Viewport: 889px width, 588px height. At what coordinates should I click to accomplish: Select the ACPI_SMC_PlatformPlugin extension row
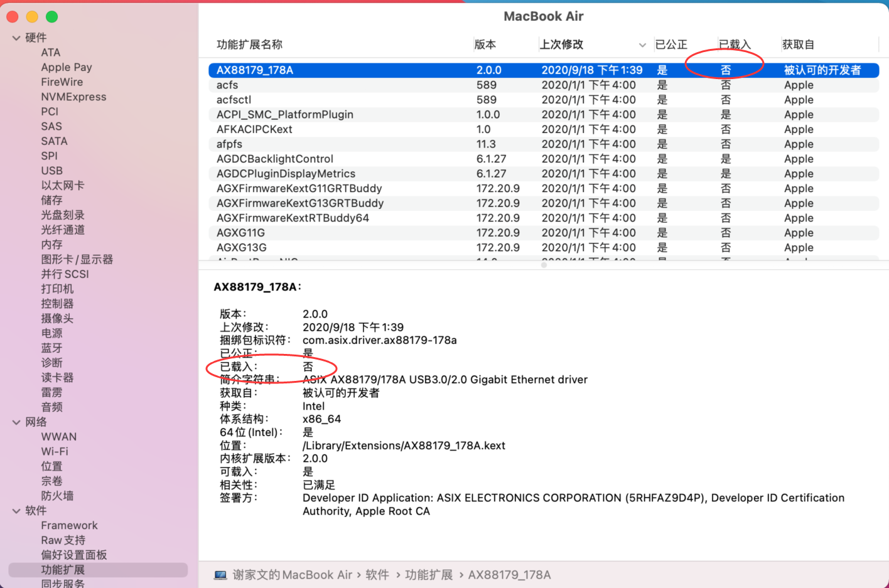click(x=284, y=115)
